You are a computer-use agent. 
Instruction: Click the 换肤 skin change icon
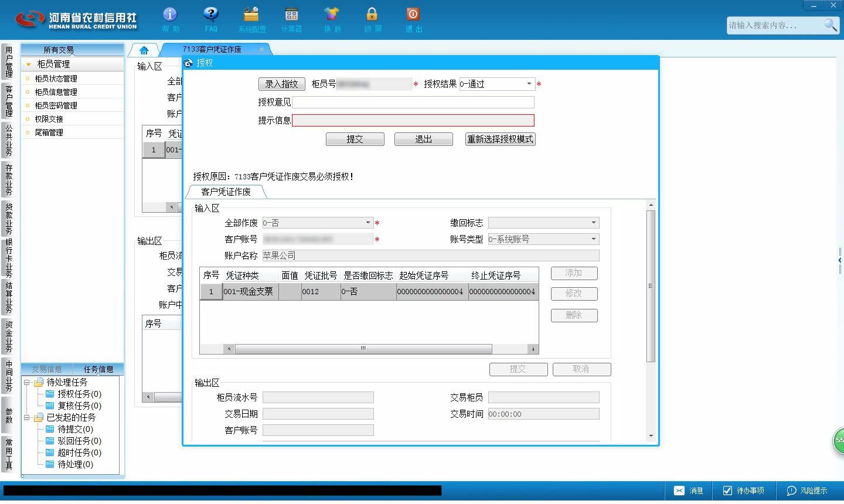point(332,19)
